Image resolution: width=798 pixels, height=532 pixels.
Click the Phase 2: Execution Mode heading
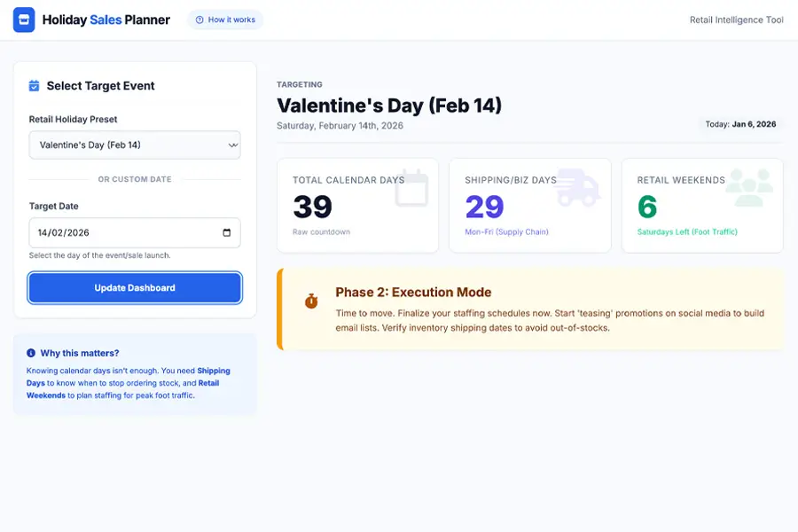(413, 293)
